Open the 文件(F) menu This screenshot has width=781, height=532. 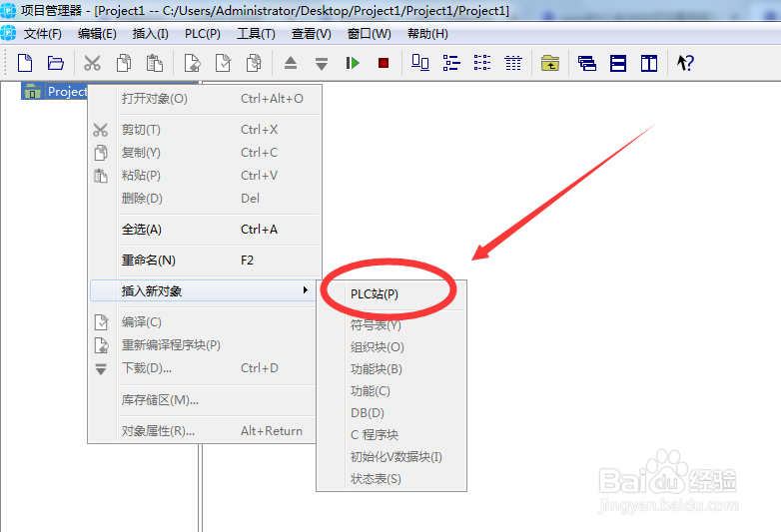tap(42, 34)
